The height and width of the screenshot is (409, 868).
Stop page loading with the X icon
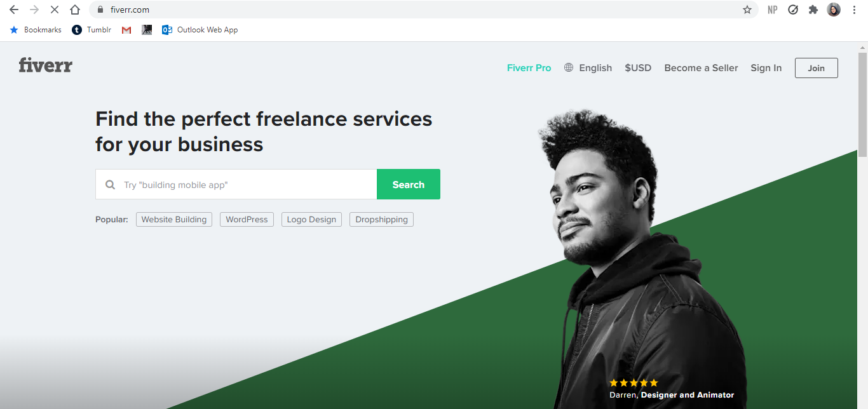point(55,10)
